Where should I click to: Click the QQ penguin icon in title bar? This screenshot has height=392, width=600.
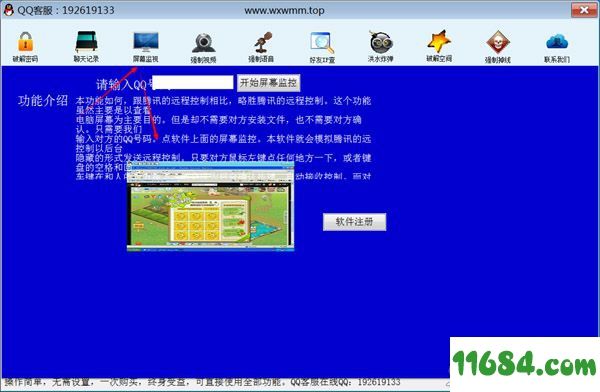[x=8, y=10]
